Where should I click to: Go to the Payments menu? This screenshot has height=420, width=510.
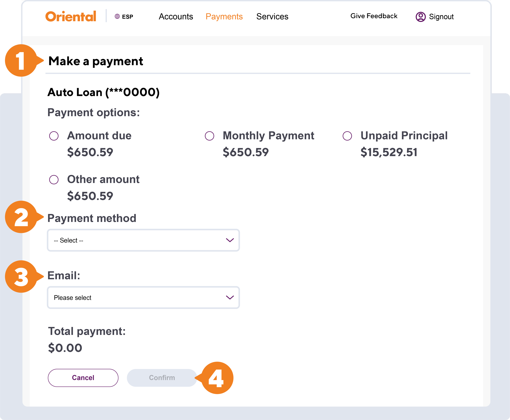(224, 16)
